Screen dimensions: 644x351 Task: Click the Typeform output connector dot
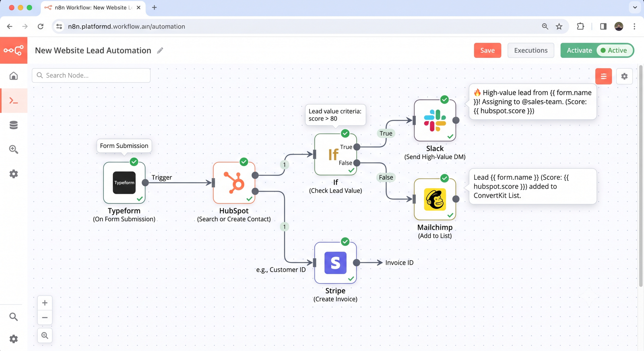145,183
